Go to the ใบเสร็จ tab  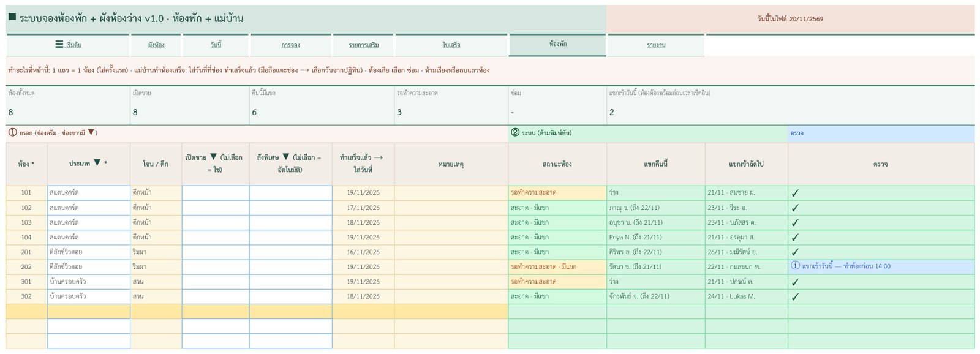click(x=451, y=45)
